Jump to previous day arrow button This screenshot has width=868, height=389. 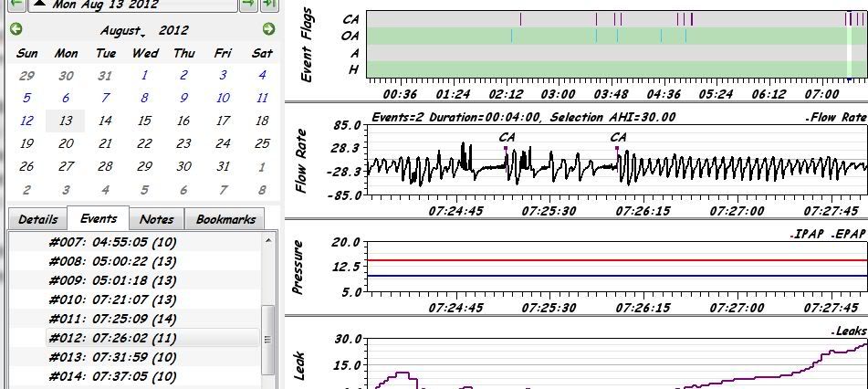16,5
